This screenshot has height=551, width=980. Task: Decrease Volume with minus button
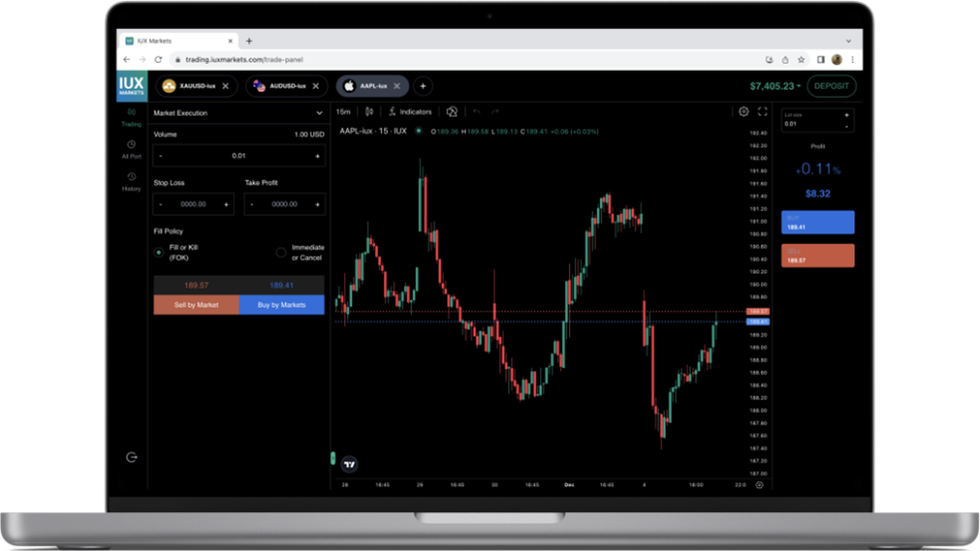161,156
